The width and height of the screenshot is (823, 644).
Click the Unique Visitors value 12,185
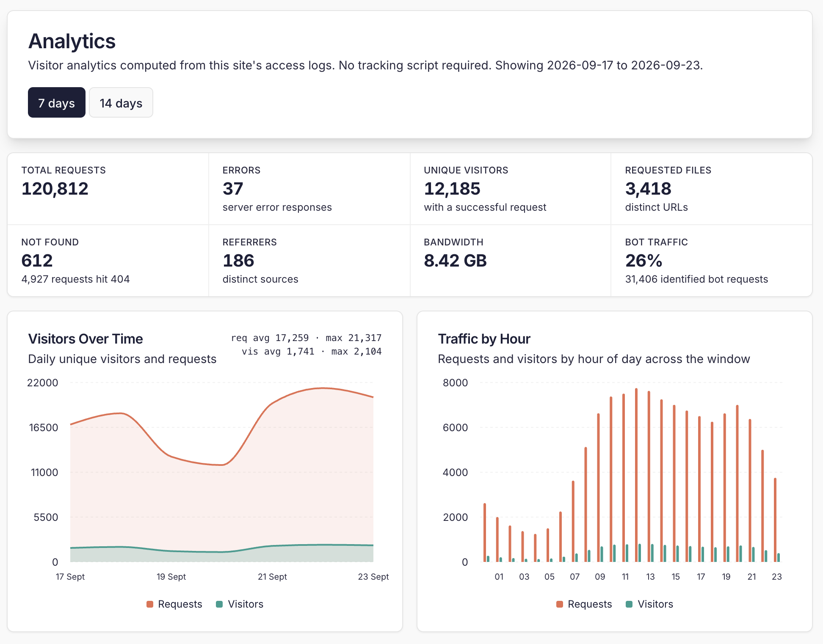(452, 189)
